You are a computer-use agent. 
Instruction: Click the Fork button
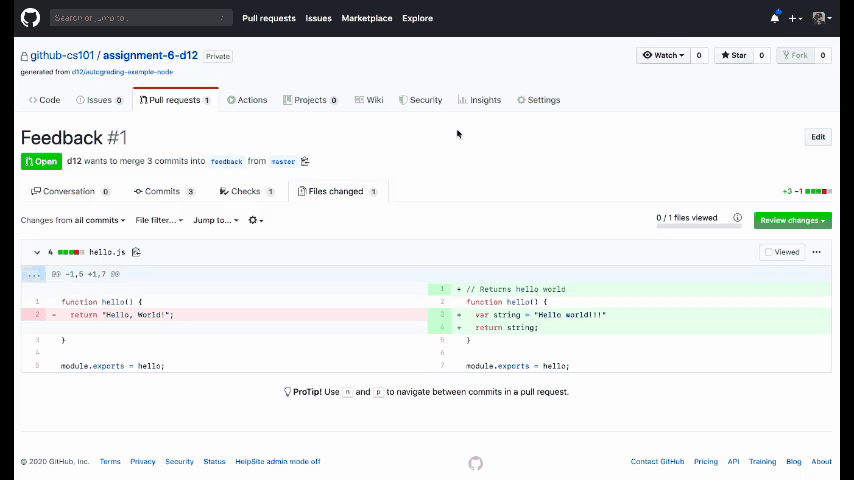point(795,55)
